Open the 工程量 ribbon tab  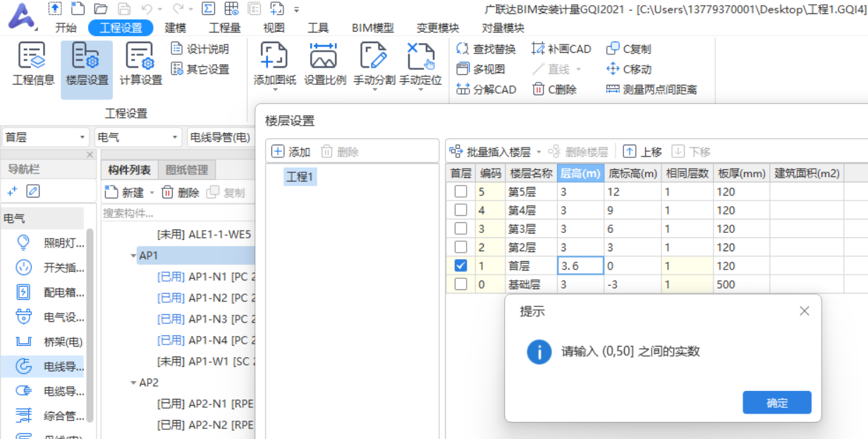coord(225,28)
